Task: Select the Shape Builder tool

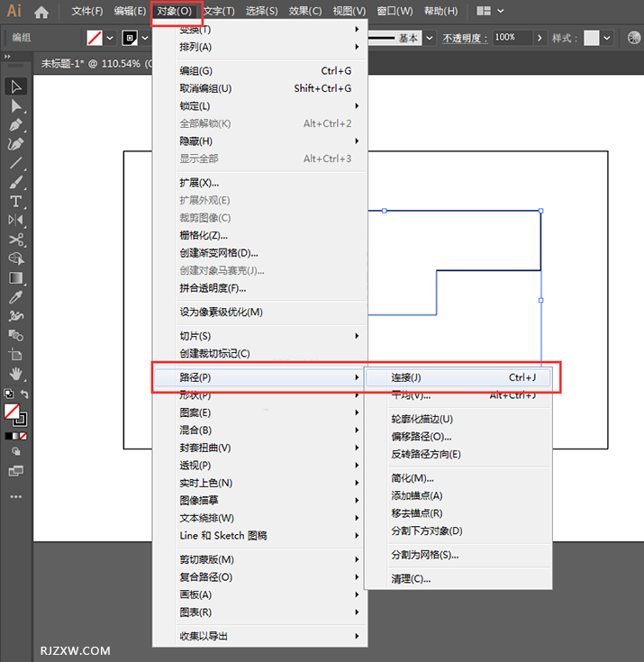Action: (16, 258)
